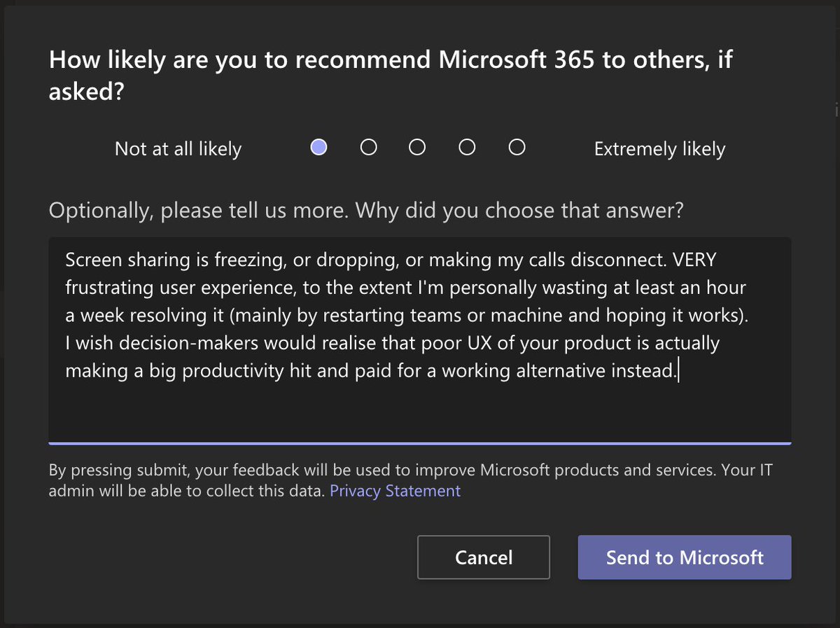Select the middle rating radio button
This screenshot has height=628, width=840.
pyautogui.click(x=417, y=148)
